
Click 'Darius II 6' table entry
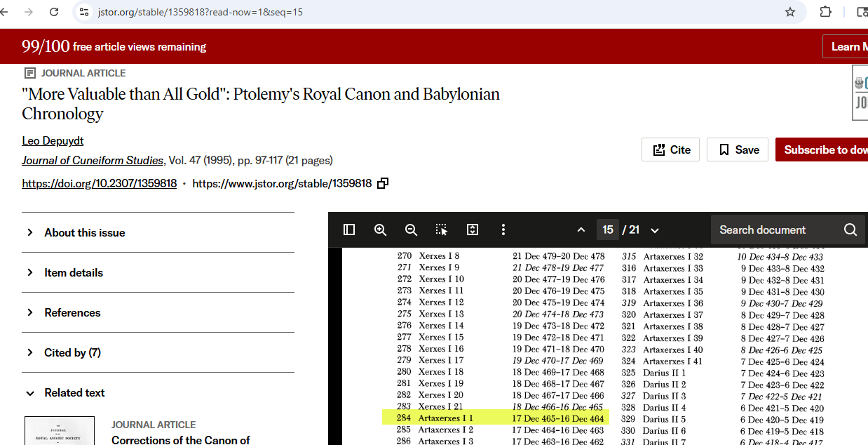point(664,430)
